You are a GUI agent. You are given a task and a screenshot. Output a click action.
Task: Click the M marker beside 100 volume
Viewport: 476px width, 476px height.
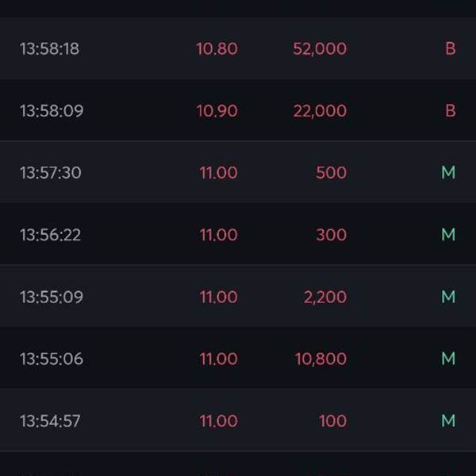click(x=448, y=420)
